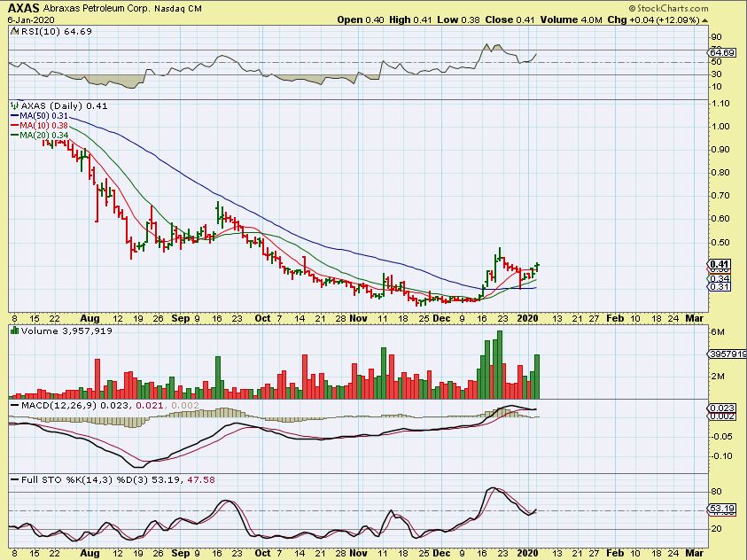Click the up triangle next to Chg percentage

tap(704, 20)
